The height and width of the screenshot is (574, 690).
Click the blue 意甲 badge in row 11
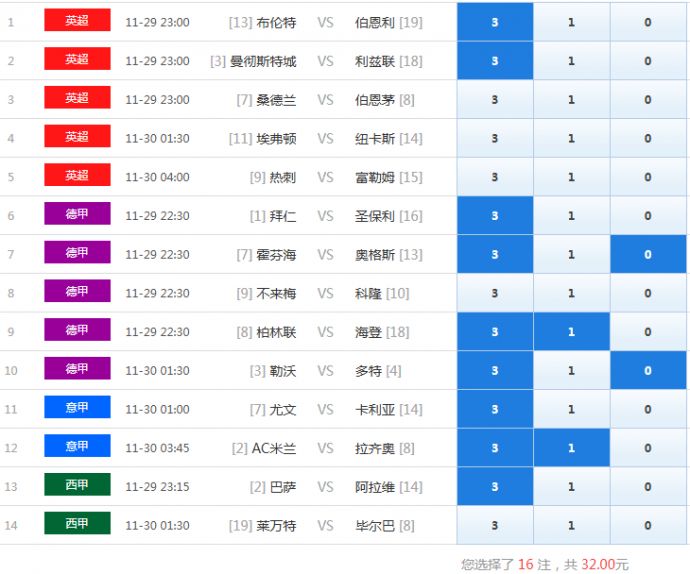(77, 408)
